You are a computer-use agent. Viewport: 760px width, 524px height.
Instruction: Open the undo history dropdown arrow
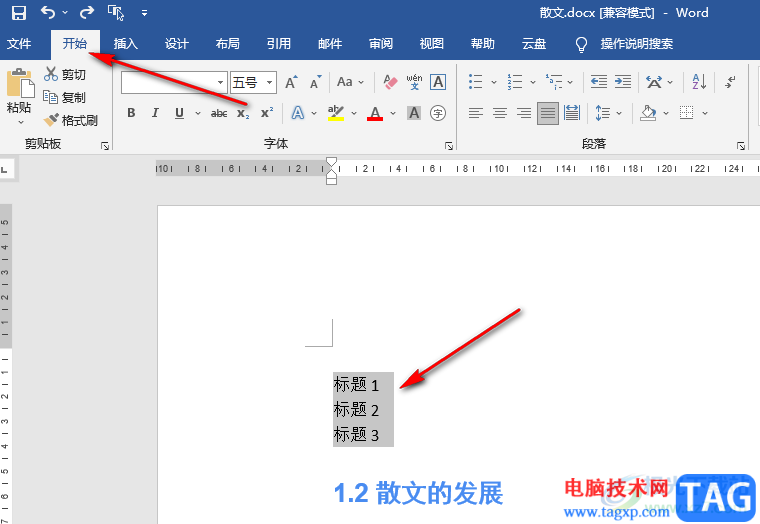pyautogui.click(x=65, y=13)
